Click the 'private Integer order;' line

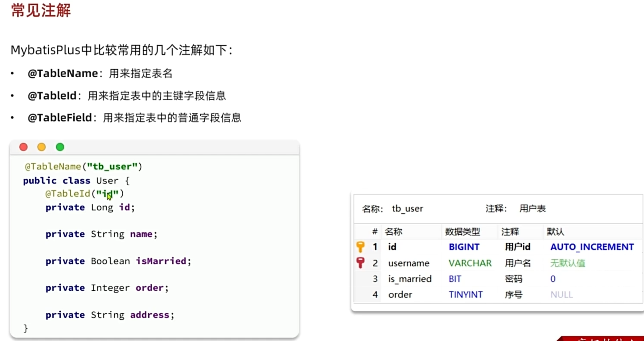click(107, 288)
